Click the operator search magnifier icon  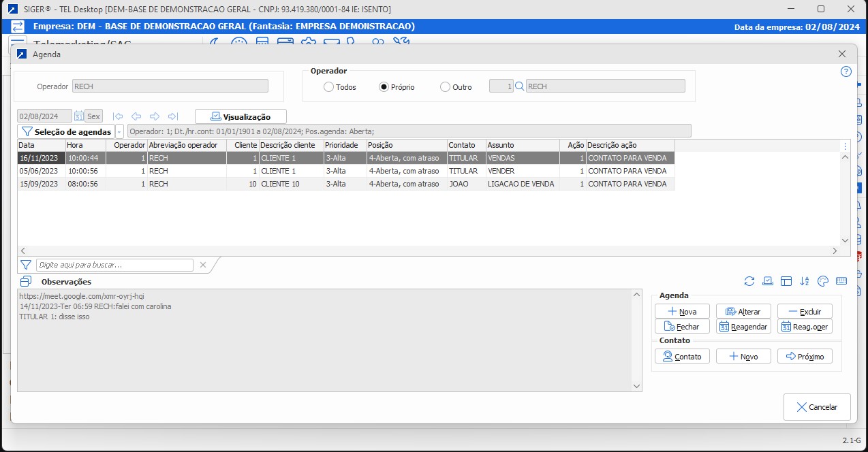pos(519,86)
